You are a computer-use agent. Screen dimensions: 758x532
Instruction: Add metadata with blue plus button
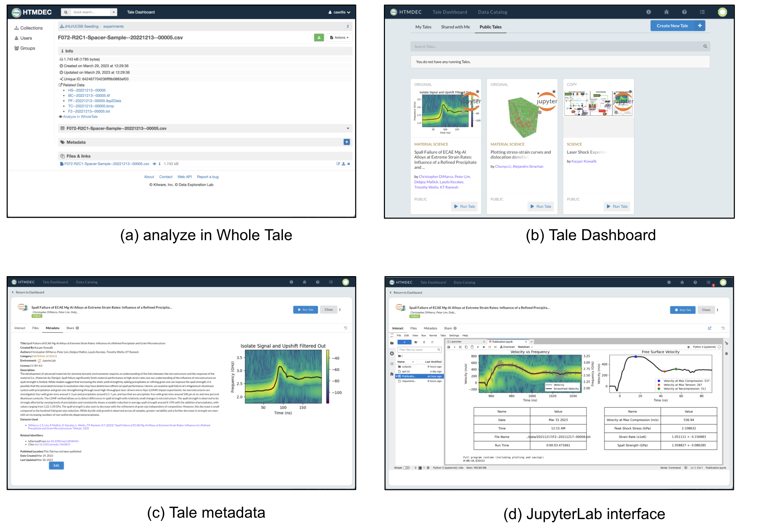click(347, 142)
